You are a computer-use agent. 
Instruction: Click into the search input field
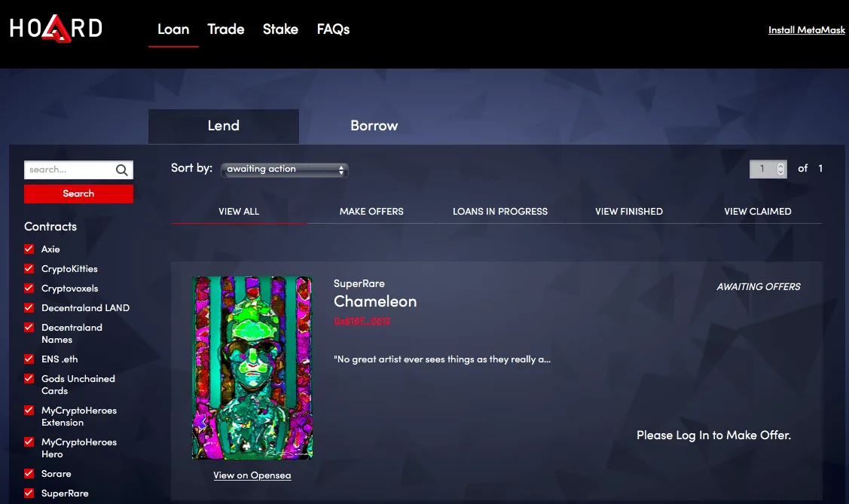point(69,170)
